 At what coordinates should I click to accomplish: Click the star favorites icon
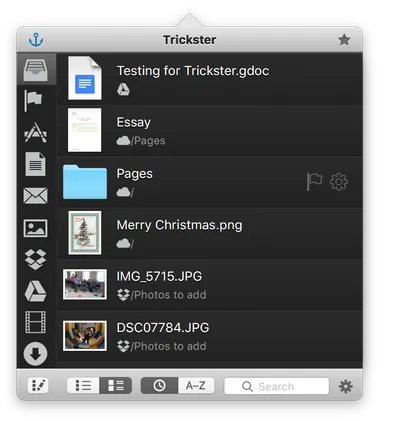click(344, 40)
